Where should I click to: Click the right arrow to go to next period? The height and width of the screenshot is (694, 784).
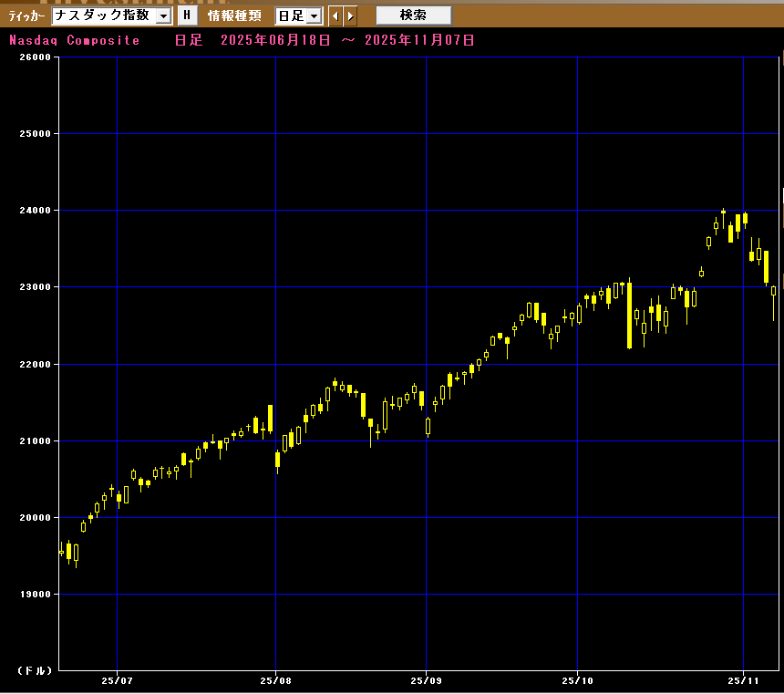(x=350, y=16)
